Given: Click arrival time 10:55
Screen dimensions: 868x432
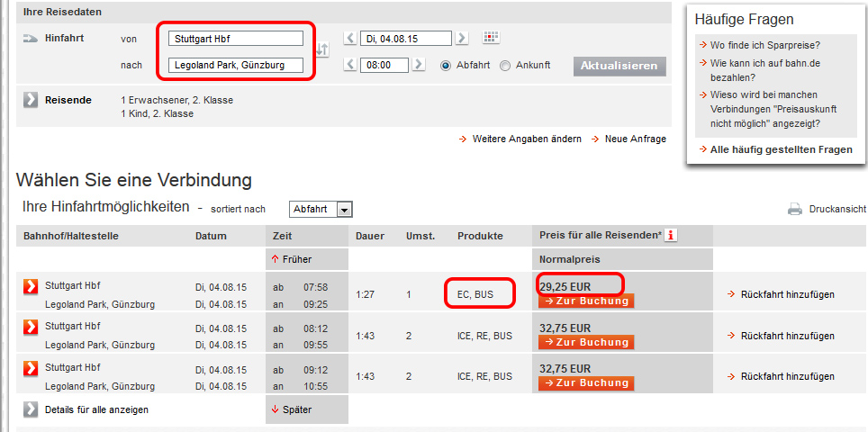Looking at the screenshot, I should click(315, 386).
